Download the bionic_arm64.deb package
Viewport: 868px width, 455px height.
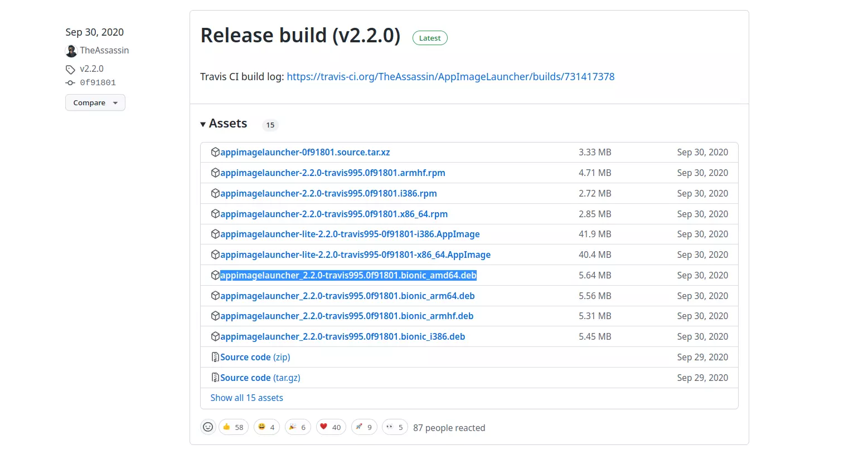click(347, 296)
